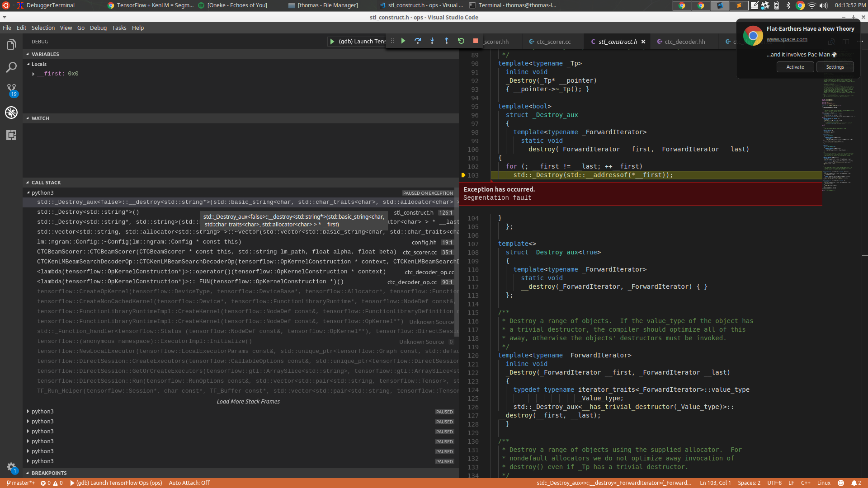Switch to the ctc_scorer.cc tab
The width and height of the screenshot is (868, 488).
pyautogui.click(x=552, y=42)
